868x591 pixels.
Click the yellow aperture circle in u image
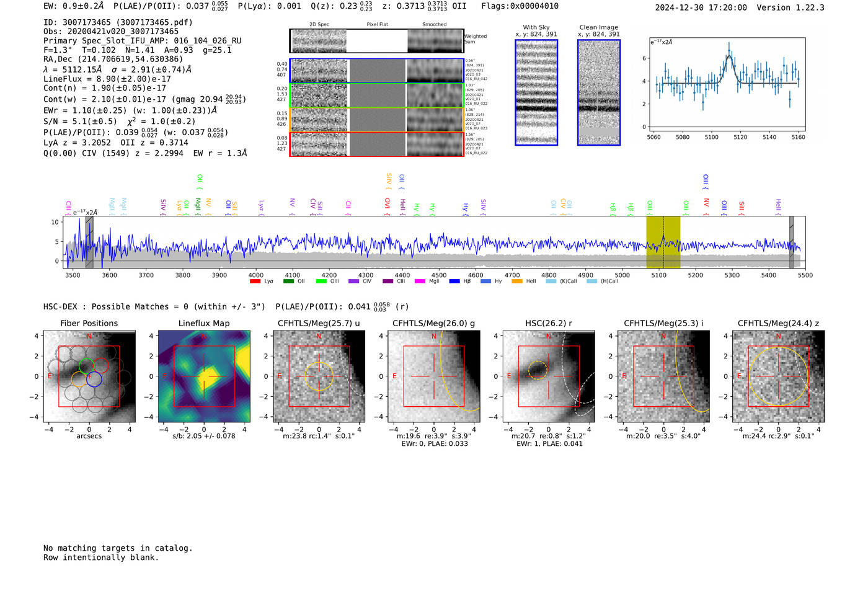[319, 376]
